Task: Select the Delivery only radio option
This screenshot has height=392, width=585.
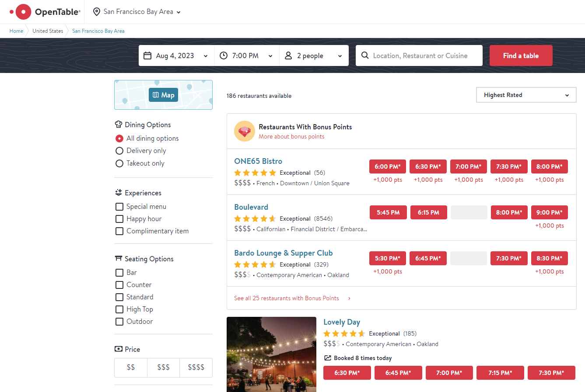Action: point(119,151)
